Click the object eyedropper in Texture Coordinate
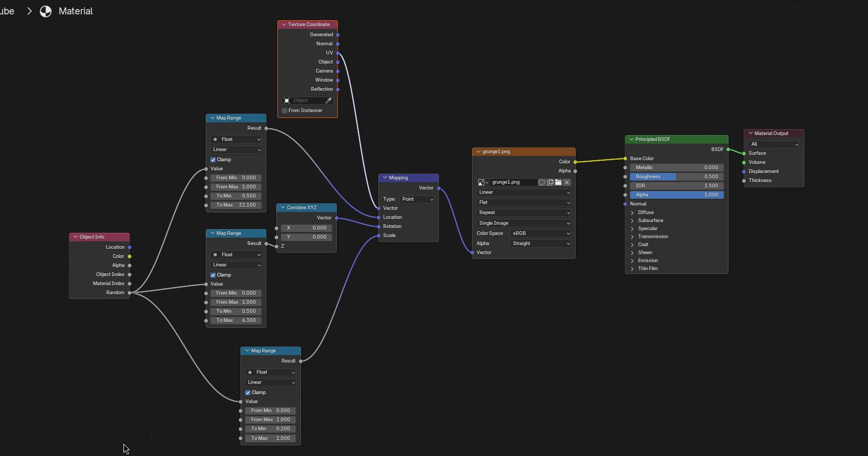 (329, 100)
